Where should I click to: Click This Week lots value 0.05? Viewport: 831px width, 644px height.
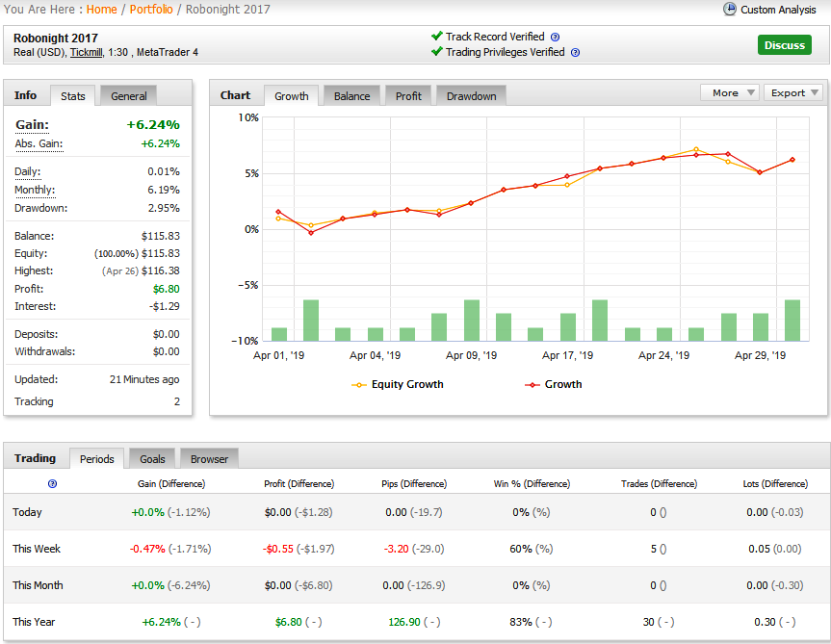[760, 549]
